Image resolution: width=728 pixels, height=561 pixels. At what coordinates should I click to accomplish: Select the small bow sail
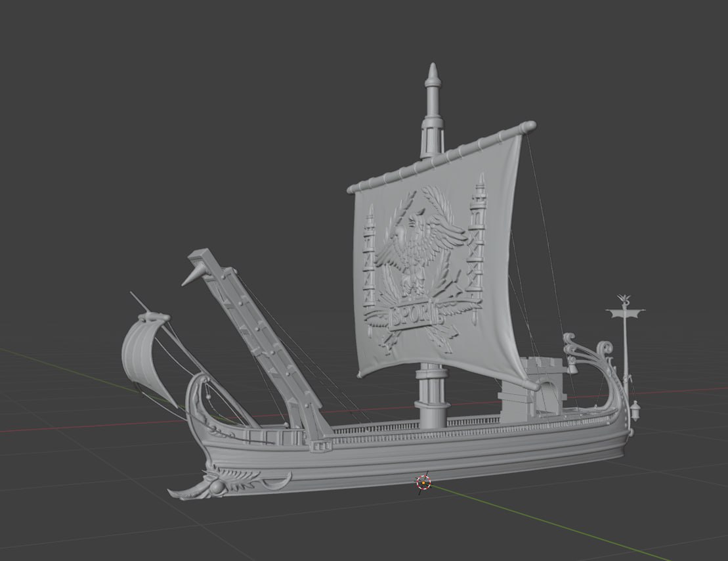coord(148,359)
